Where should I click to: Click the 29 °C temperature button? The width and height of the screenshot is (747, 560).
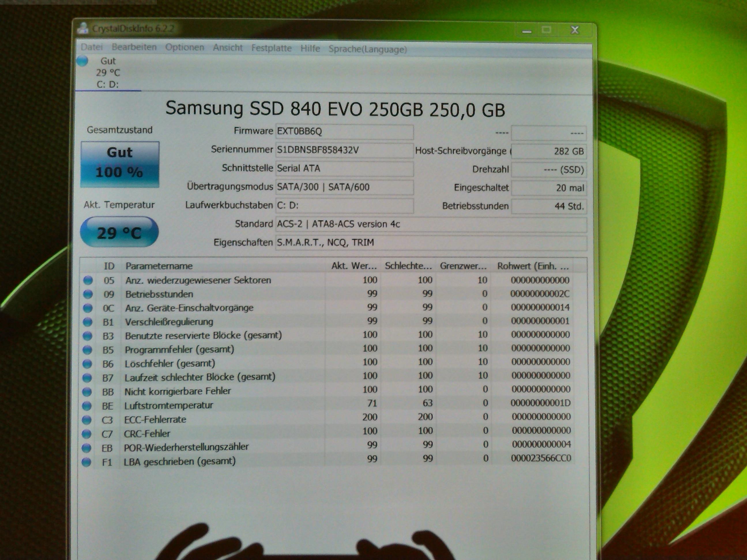coord(119,232)
